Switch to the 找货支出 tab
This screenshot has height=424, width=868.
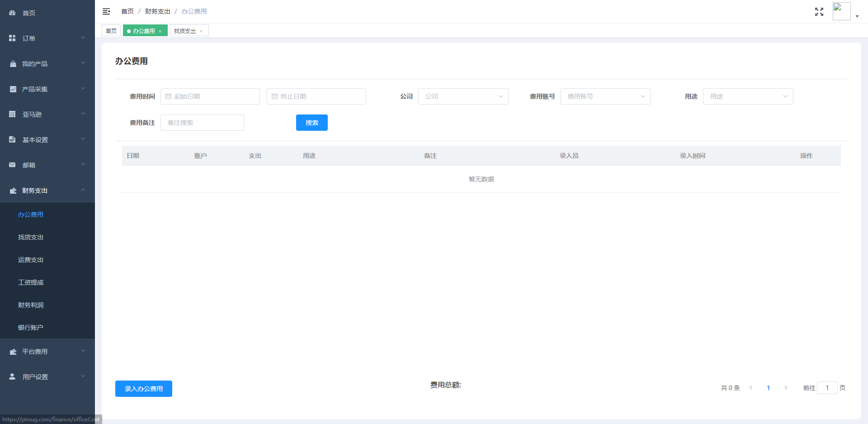point(185,31)
